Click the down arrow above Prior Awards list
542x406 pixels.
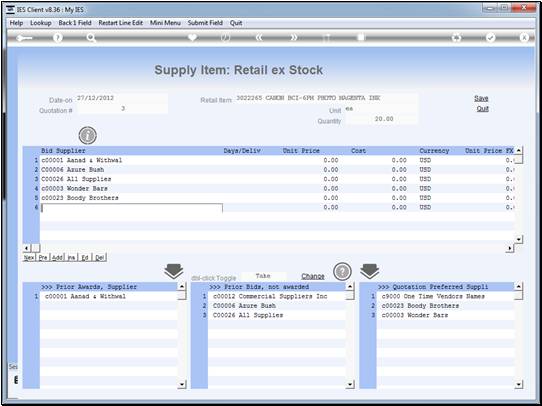tap(174, 271)
